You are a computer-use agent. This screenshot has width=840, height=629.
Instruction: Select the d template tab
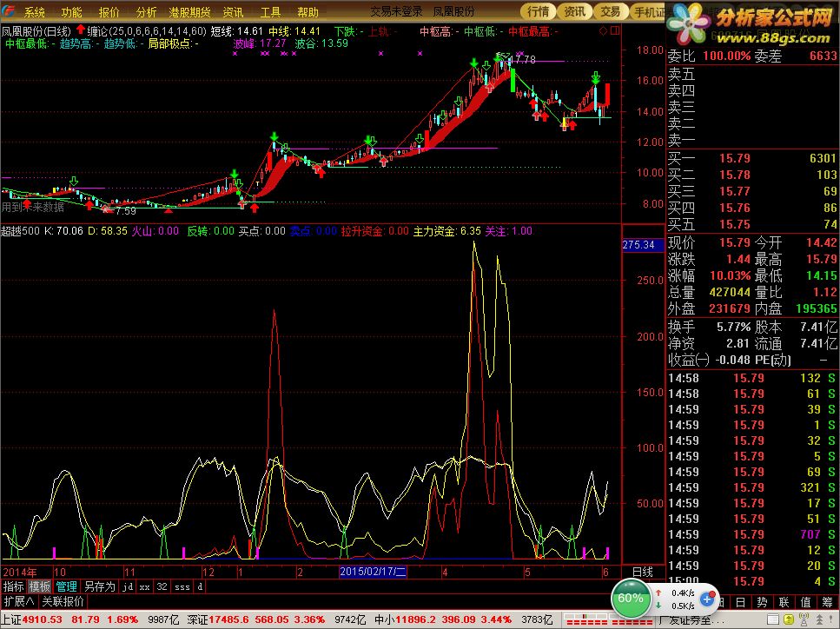pos(200,586)
